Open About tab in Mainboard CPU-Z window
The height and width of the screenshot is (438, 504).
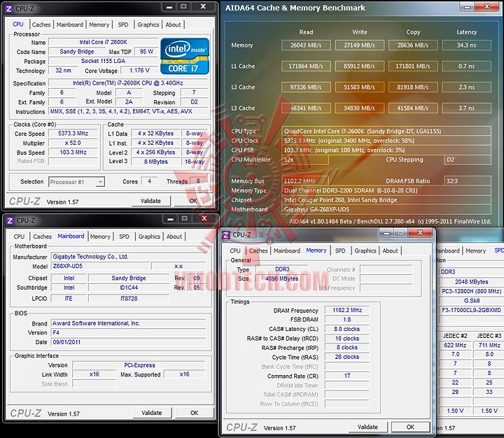[x=174, y=236]
